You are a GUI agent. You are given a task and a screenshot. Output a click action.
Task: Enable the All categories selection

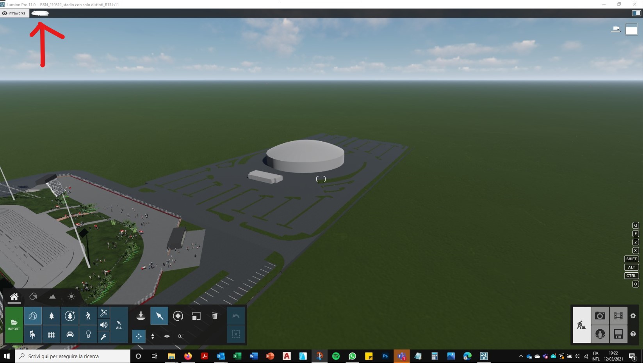click(x=119, y=325)
